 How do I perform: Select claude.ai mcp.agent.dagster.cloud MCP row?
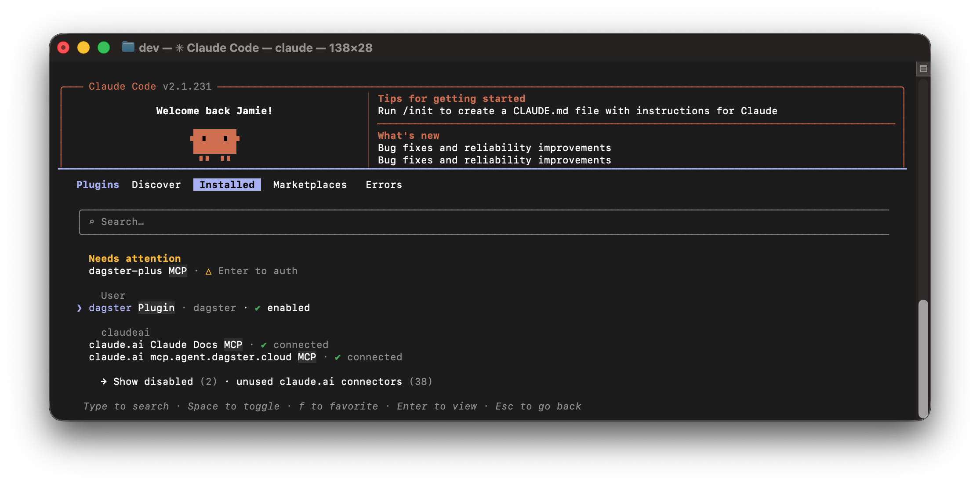tap(245, 357)
